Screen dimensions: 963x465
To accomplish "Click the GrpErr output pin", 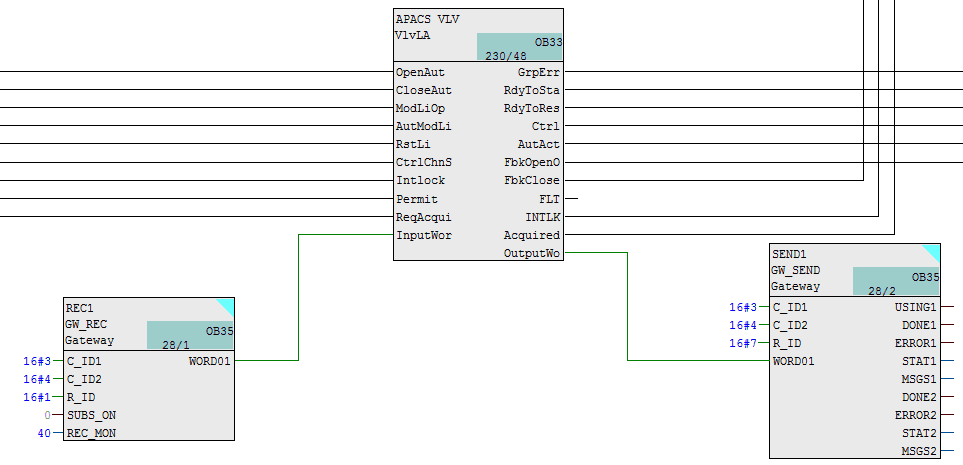I will tap(539, 72).
